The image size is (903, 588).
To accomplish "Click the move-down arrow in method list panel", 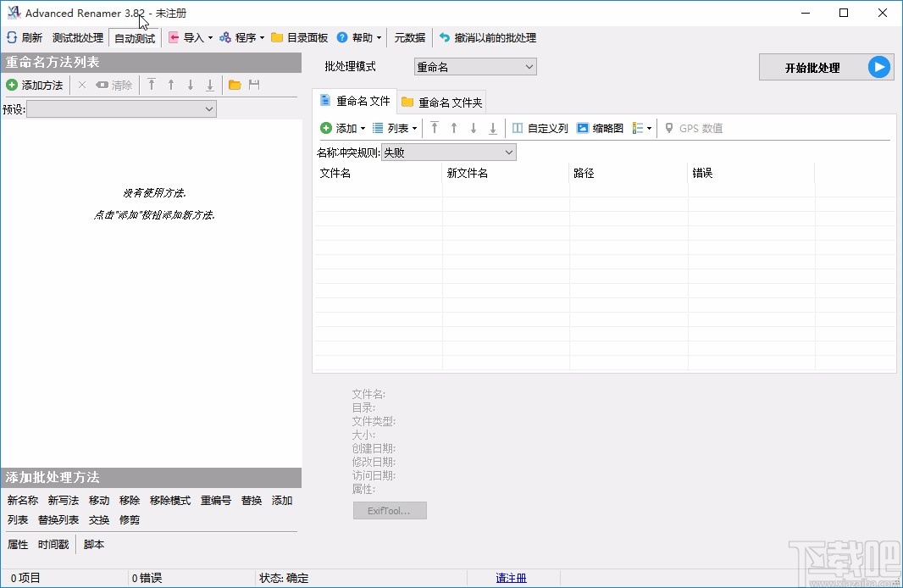I will (x=190, y=85).
